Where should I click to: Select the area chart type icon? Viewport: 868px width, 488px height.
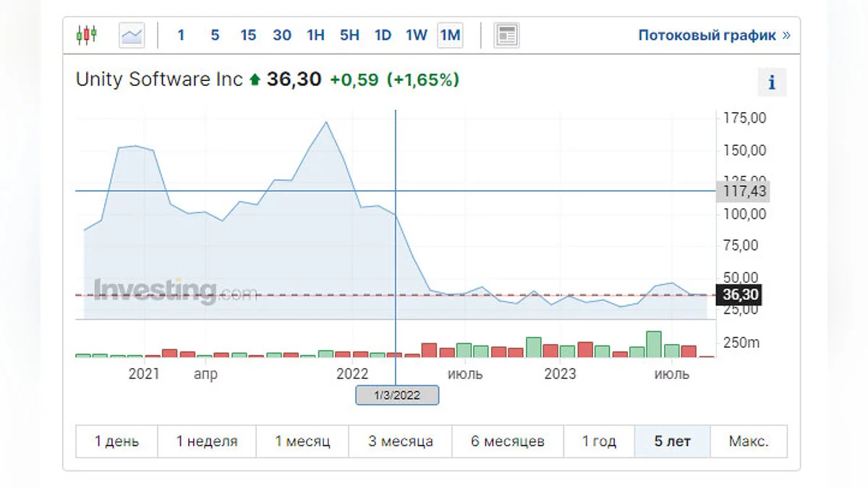[132, 35]
